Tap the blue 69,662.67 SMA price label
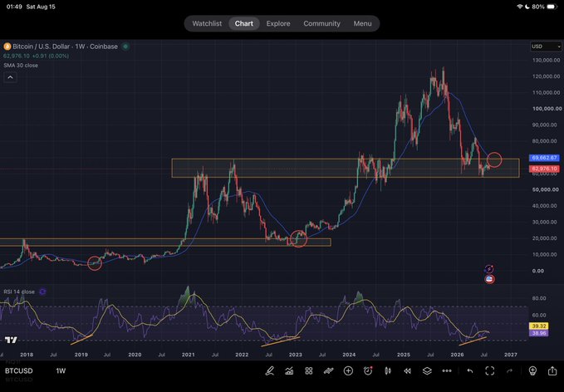 [x=544, y=158]
